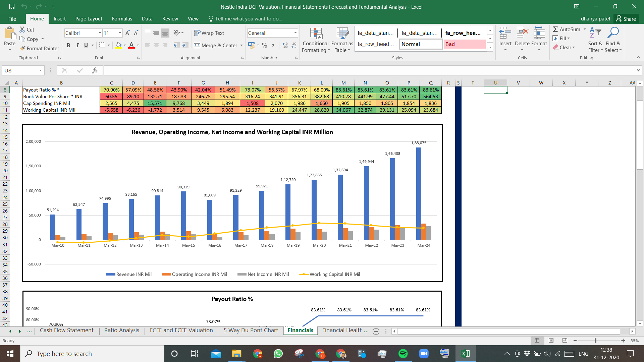Image resolution: width=644 pixels, height=362 pixels.
Task: Open Find & Select menu
Action: (x=613, y=40)
